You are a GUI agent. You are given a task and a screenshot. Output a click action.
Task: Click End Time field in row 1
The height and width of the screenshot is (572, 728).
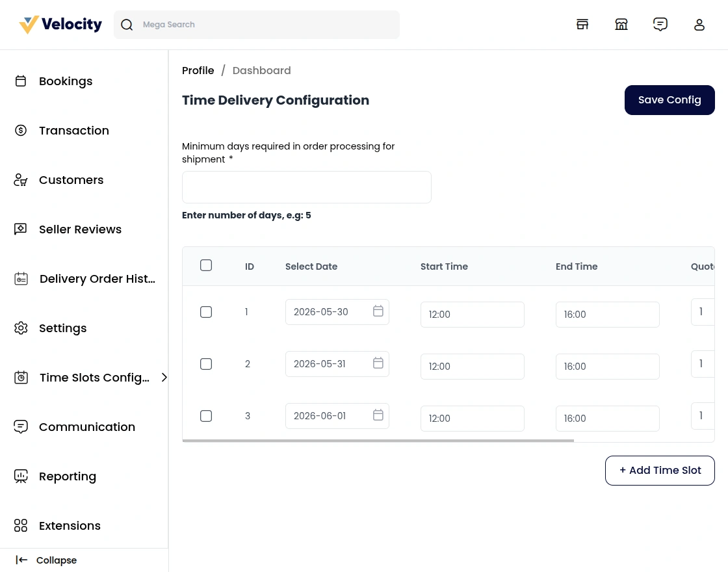coord(607,315)
